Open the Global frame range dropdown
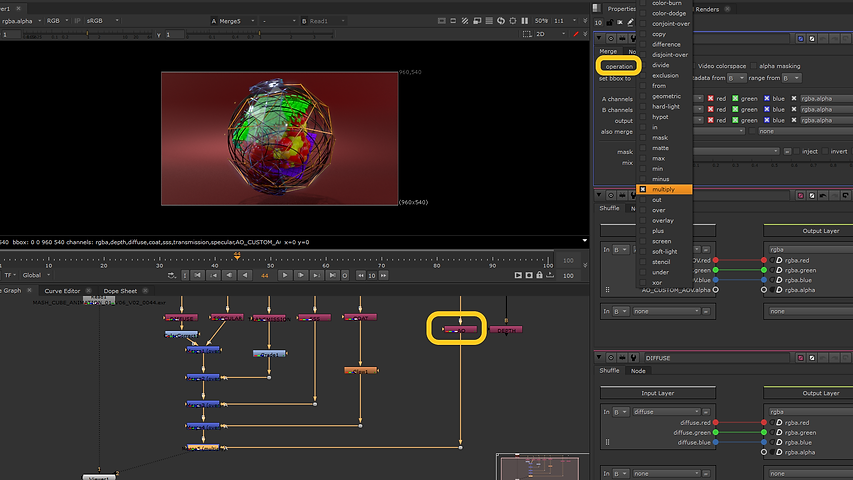 coord(36,275)
